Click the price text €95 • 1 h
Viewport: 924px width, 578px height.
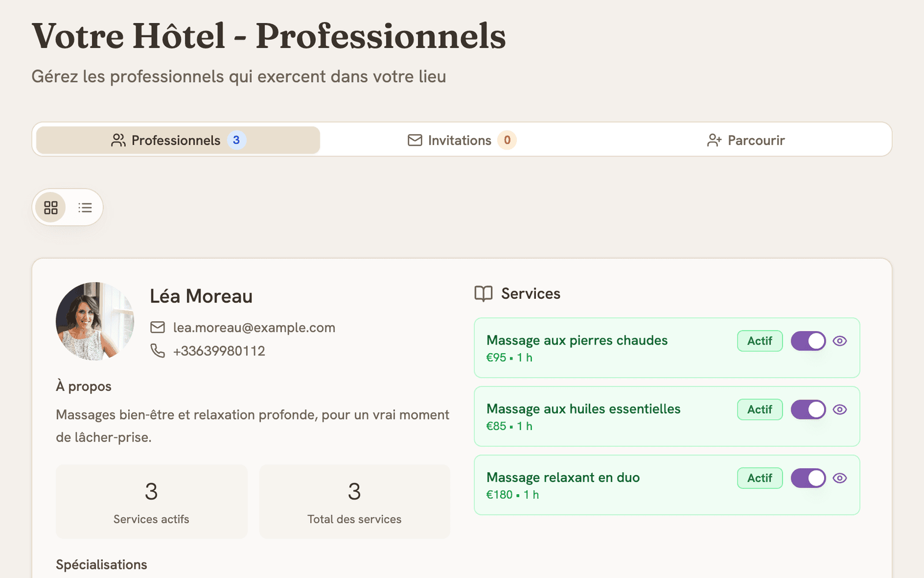pyautogui.click(x=509, y=358)
